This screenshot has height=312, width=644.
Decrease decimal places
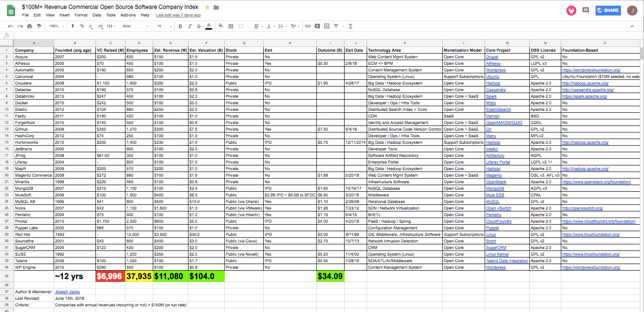click(90, 26)
